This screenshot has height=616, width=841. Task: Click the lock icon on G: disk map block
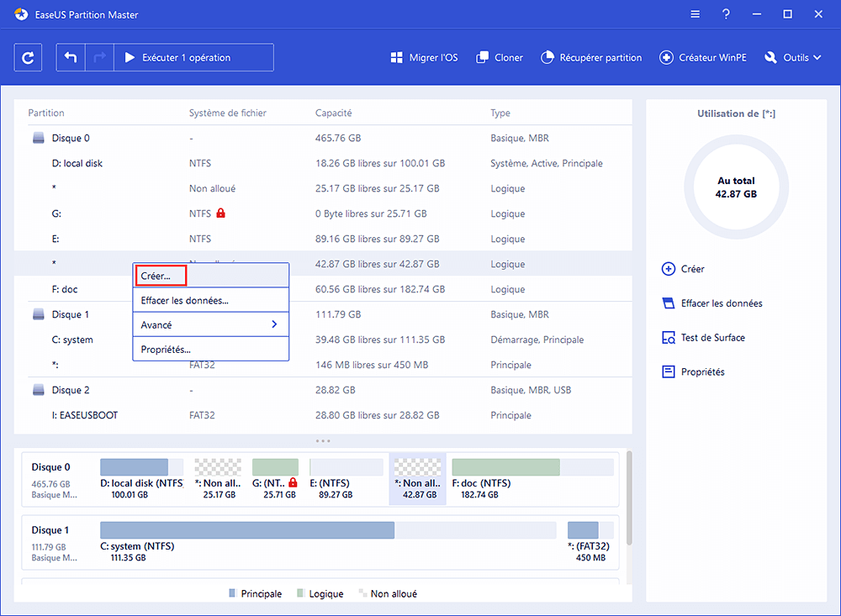pyautogui.click(x=293, y=482)
